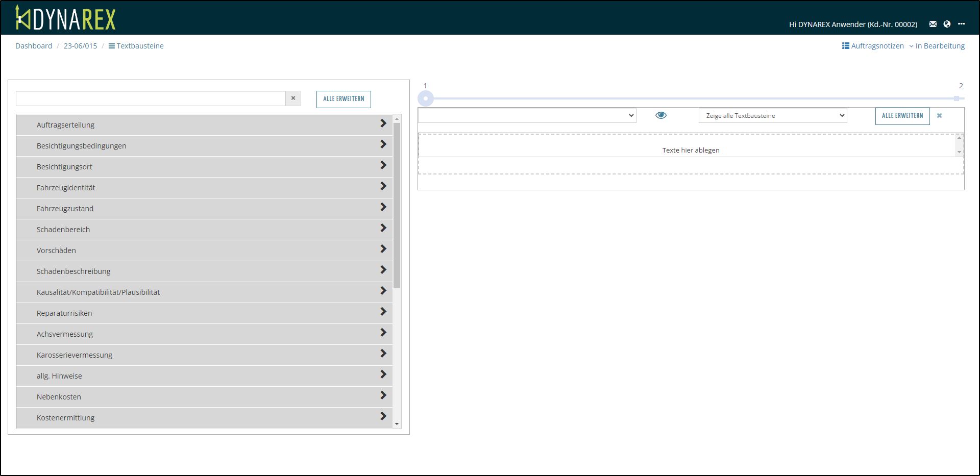This screenshot has height=476, width=980.
Task: Click the DYNAREX logo
Action: 66,18
